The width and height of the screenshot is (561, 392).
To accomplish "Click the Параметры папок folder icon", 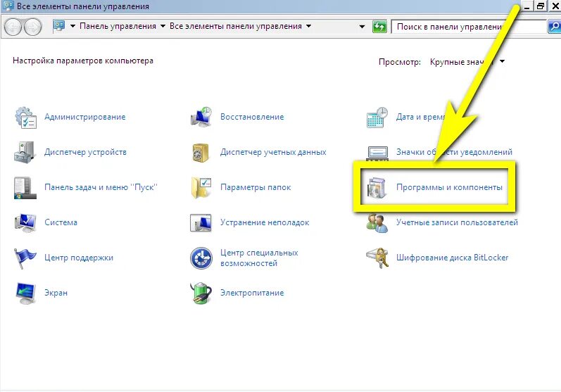I will coord(201,187).
